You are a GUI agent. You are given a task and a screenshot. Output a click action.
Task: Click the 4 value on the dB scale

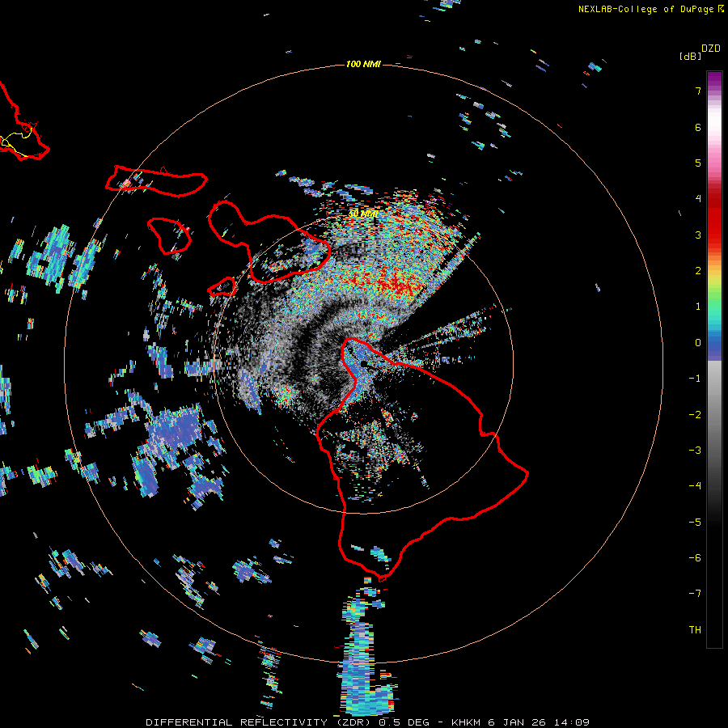(698, 199)
